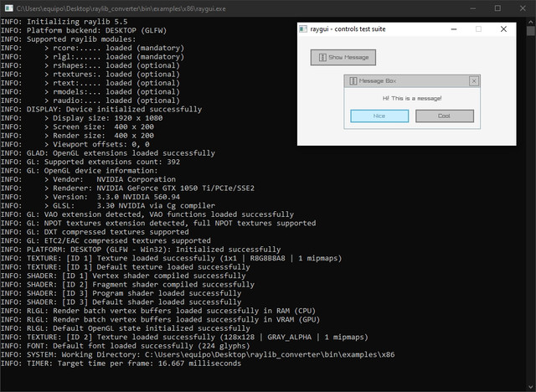536x392 pixels.
Task: Click 'NPOT textures extension detected' line
Action: point(158,223)
